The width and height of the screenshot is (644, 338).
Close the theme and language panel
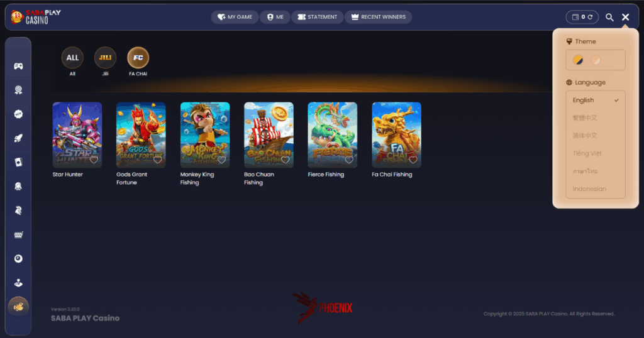625,17
